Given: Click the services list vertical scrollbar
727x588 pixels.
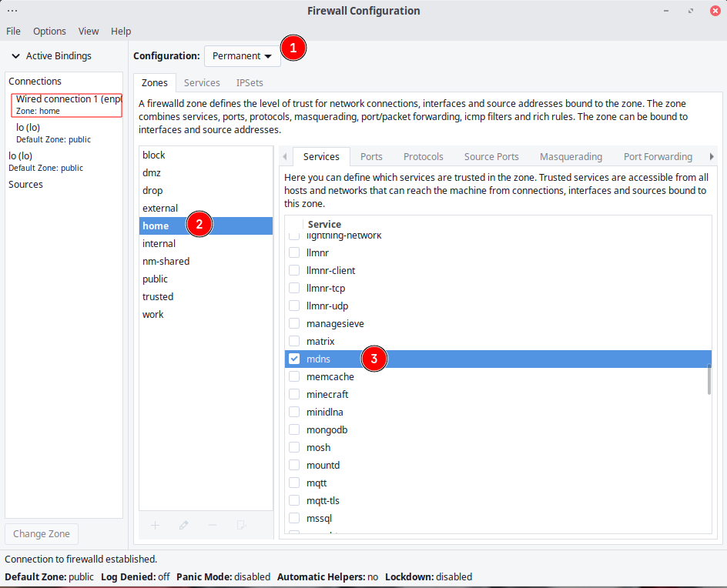Looking at the screenshot, I should 709,379.
